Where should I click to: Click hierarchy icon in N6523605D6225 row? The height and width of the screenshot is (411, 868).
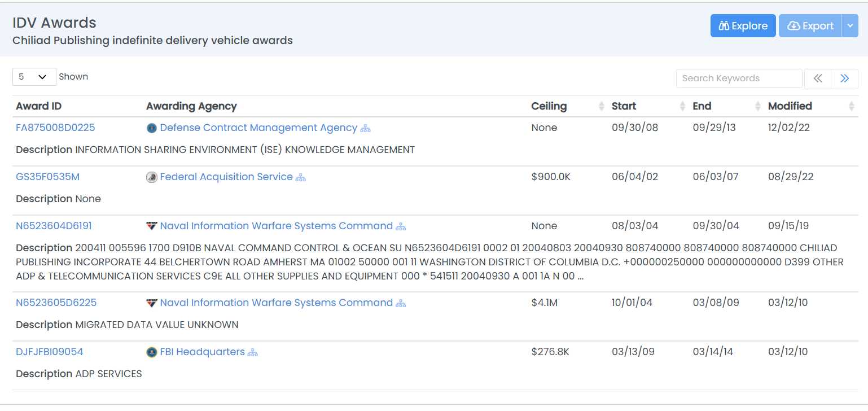click(401, 303)
